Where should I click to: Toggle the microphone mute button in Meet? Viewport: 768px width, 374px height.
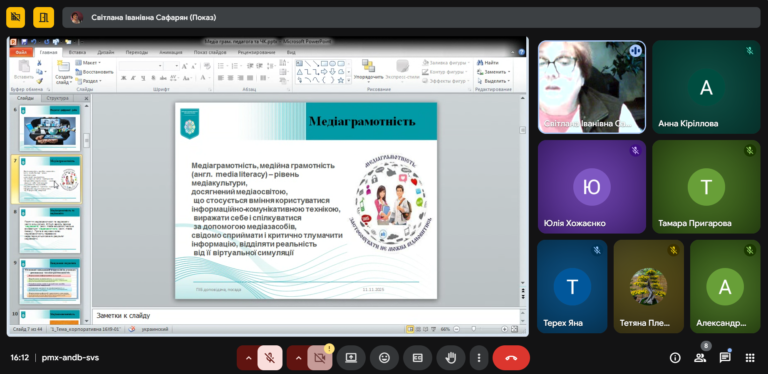(x=270, y=358)
